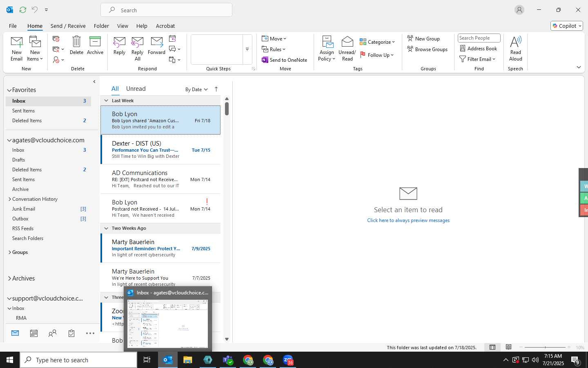The width and height of the screenshot is (588, 368).
Task: Switch to Reading view in status bar
Action: 508,347
